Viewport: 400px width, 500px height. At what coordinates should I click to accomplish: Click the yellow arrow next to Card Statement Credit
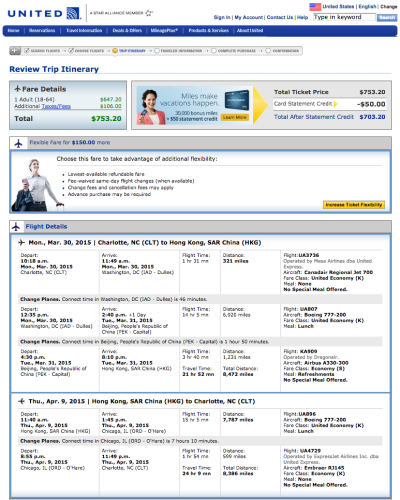pyautogui.click(x=335, y=104)
